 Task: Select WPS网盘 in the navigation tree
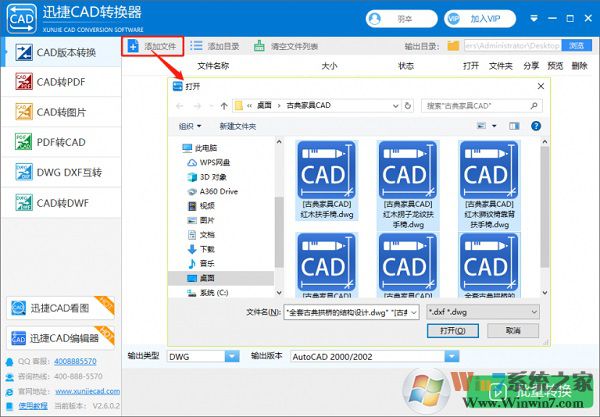point(209,163)
